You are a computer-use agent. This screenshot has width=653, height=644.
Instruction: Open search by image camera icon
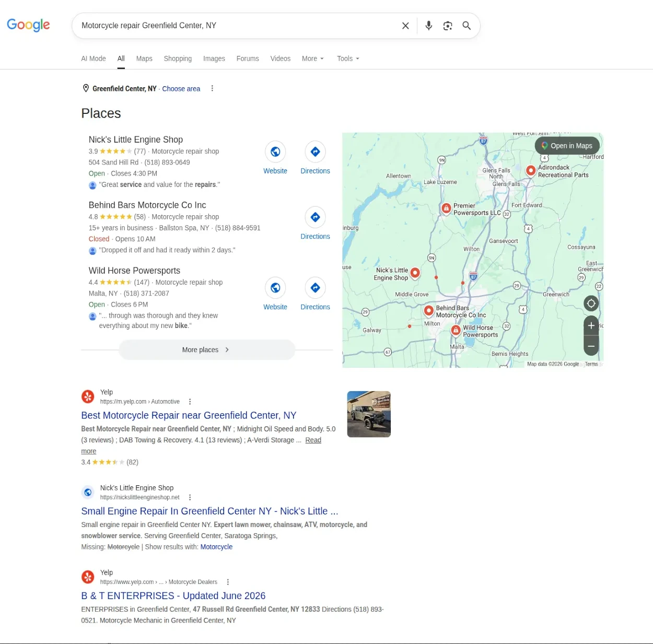pyautogui.click(x=448, y=26)
